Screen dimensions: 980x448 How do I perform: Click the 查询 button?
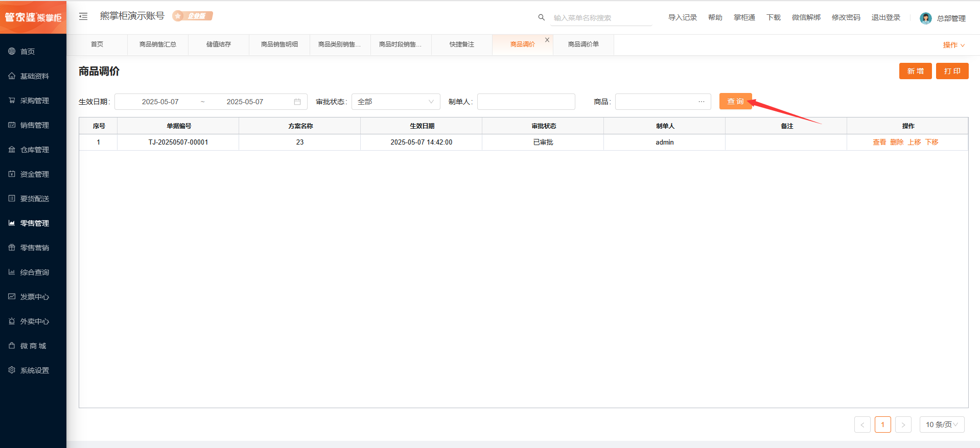(736, 101)
